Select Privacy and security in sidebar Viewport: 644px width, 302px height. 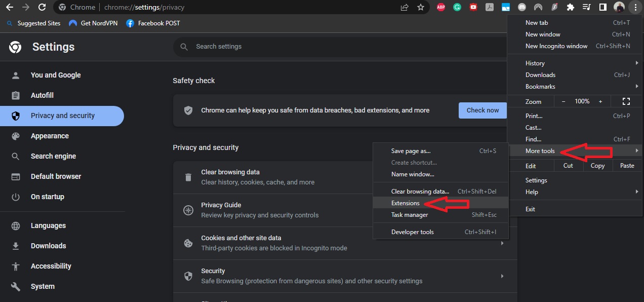(62, 116)
